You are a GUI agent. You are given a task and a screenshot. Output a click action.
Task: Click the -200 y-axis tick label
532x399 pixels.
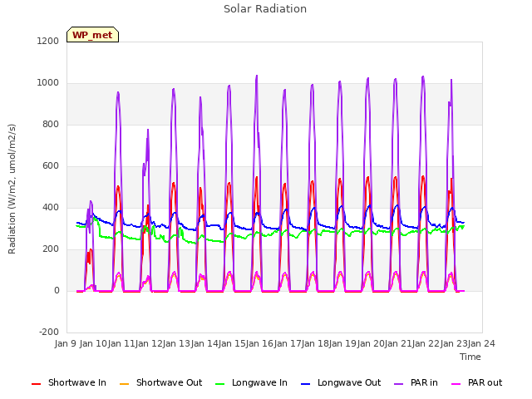pyautogui.click(x=49, y=332)
